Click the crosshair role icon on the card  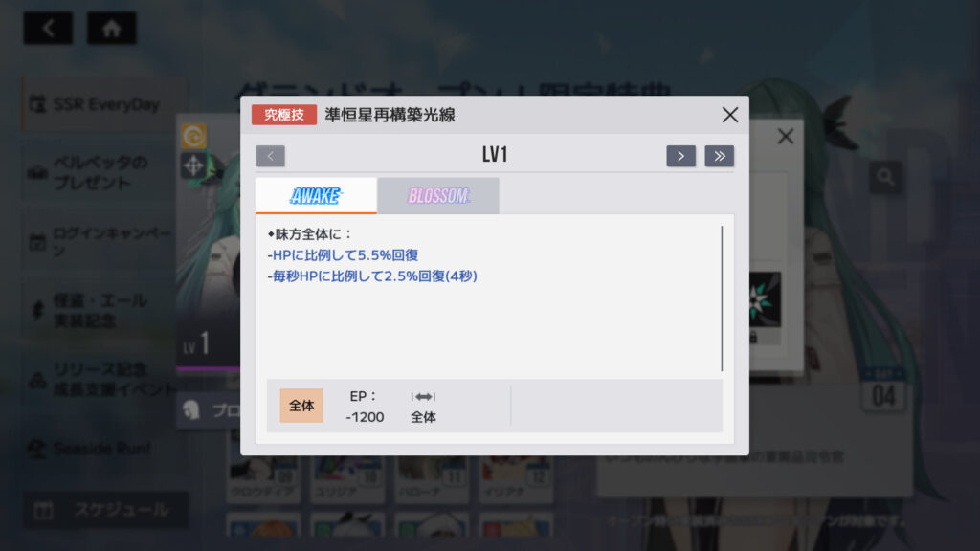click(193, 165)
